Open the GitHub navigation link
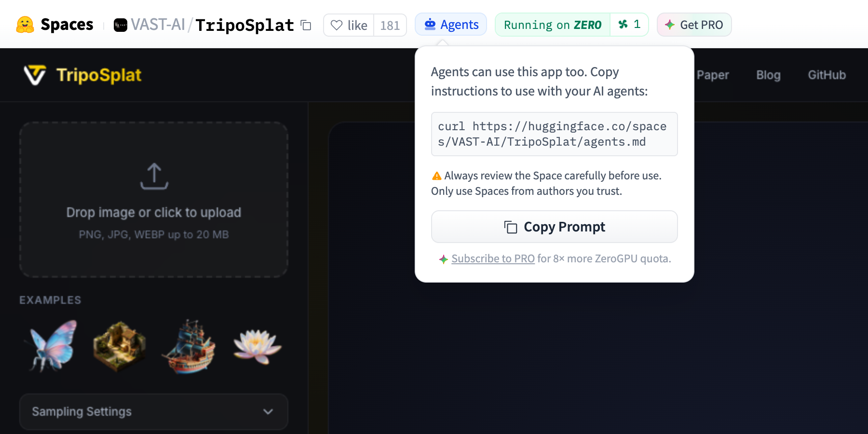868x434 pixels. 827,75
